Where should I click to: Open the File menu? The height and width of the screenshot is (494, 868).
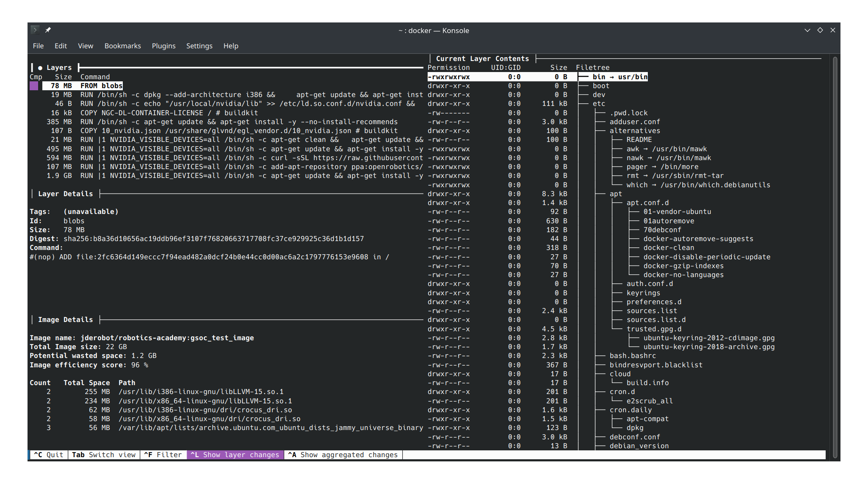(38, 46)
